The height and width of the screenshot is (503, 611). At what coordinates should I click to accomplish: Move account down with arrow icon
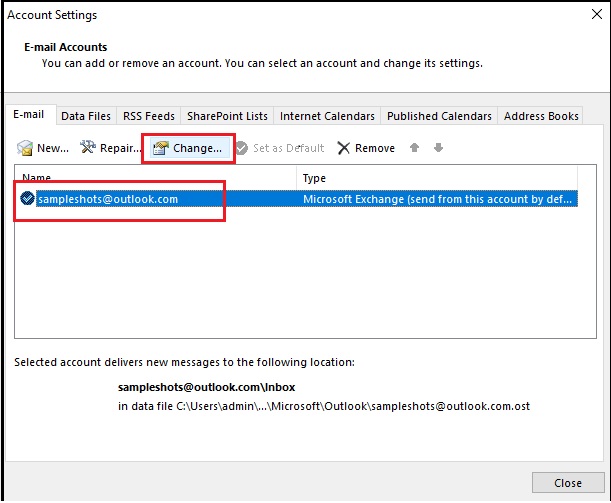[438, 148]
